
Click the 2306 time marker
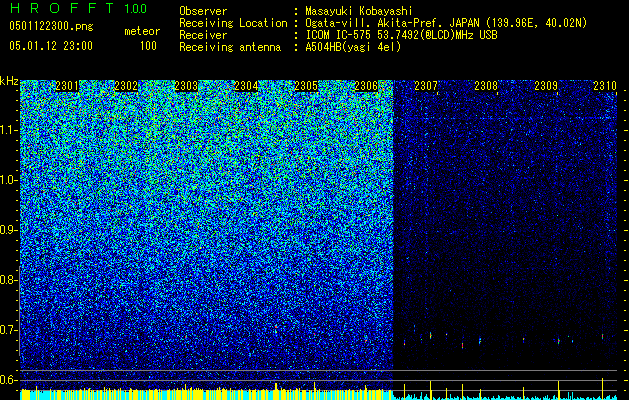point(366,86)
